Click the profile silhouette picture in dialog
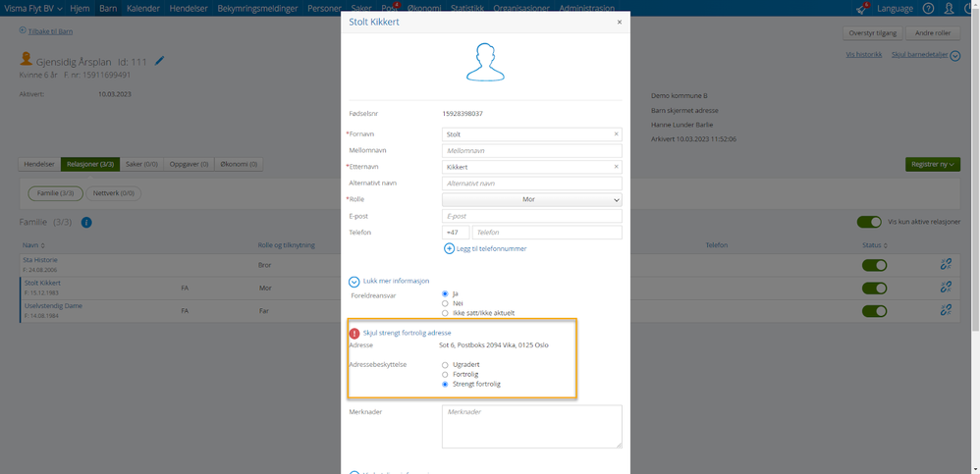 click(486, 63)
